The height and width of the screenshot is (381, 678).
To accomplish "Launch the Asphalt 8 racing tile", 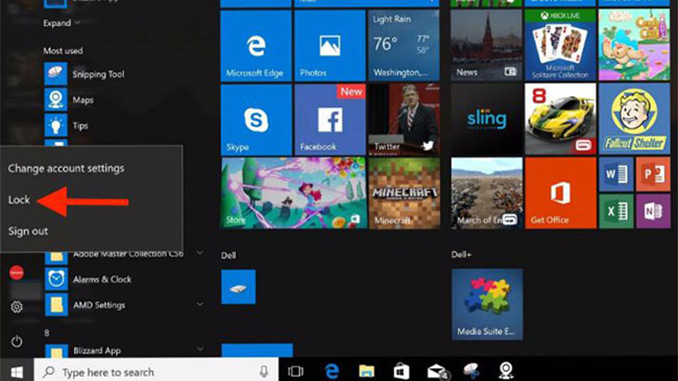I will click(x=560, y=119).
